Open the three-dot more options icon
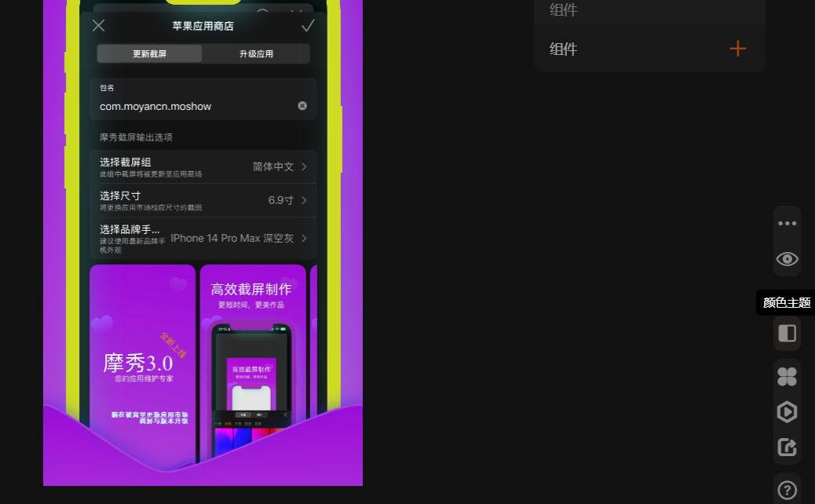This screenshot has height=504, width=815. pos(787,224)
